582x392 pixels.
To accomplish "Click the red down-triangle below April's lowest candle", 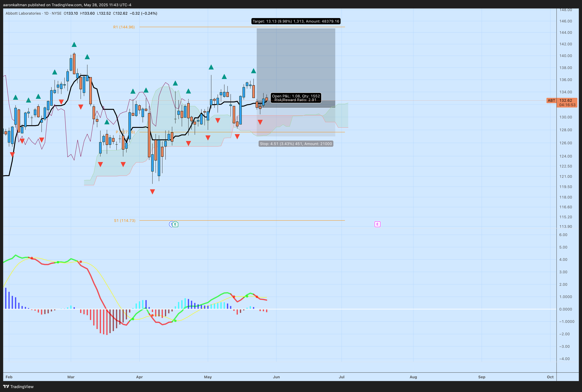I will (x=152, y=192).
